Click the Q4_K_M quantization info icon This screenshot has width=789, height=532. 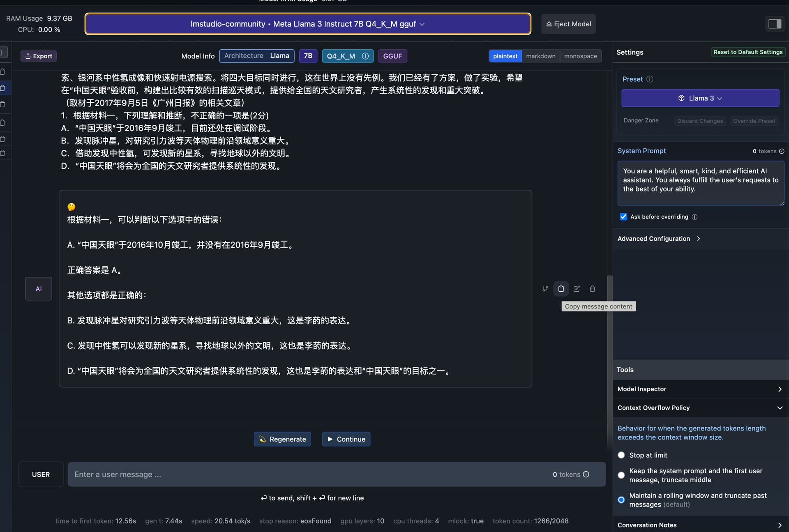pyautogui.click(x=365, y=56)
